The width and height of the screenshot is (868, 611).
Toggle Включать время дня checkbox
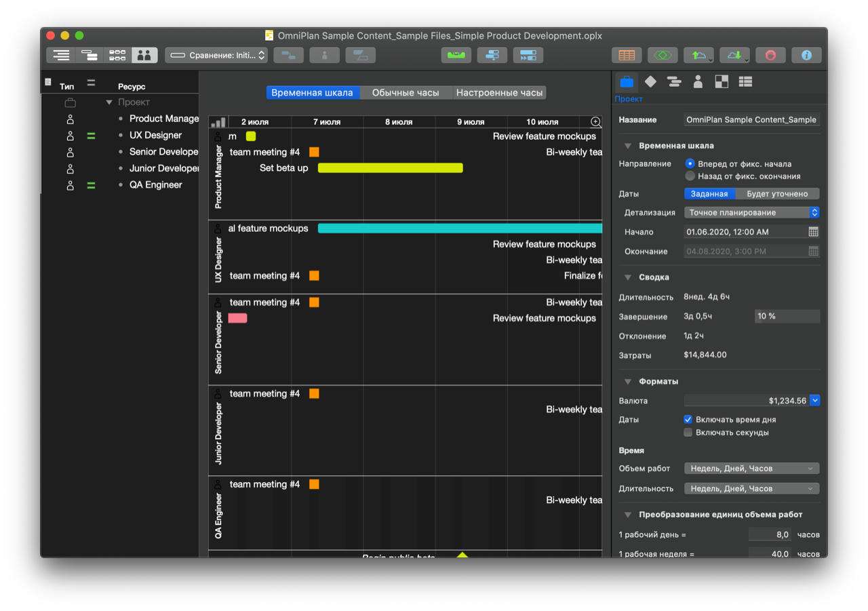(688, 420)
